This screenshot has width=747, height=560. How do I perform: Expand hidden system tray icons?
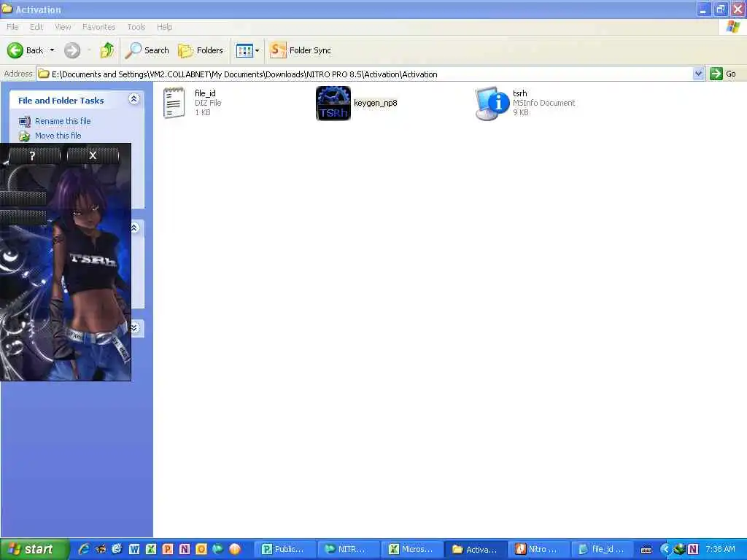click(665, 549)
